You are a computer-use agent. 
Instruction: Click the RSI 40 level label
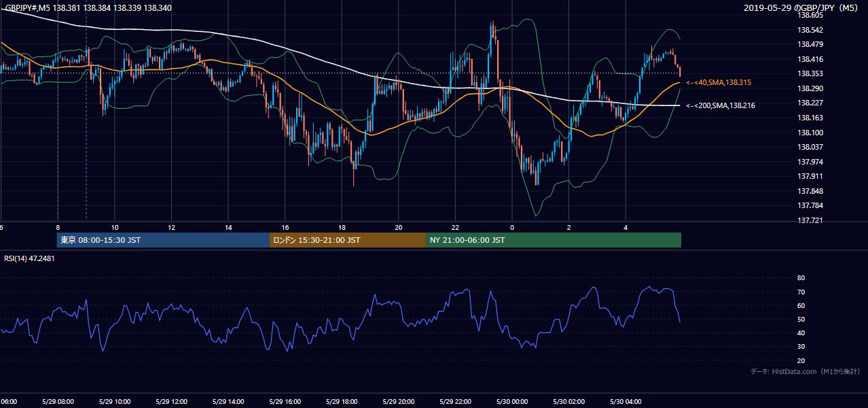(801, 333)
